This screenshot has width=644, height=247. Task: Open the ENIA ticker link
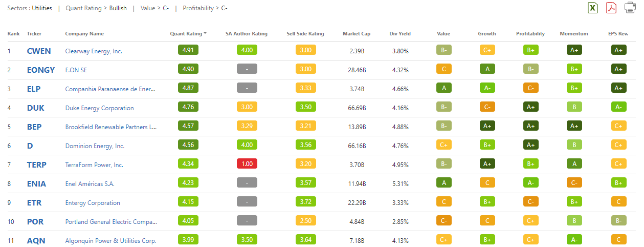36,184
